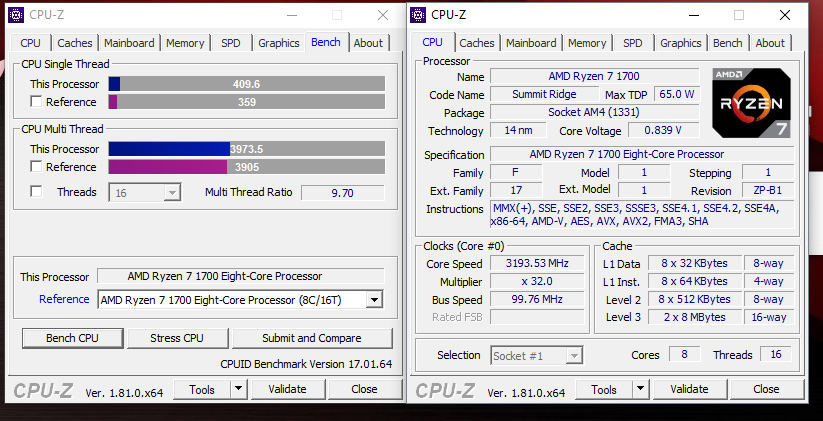
Task: Click CPU-Z icon in left window title bar
Action: click(17, 15)
